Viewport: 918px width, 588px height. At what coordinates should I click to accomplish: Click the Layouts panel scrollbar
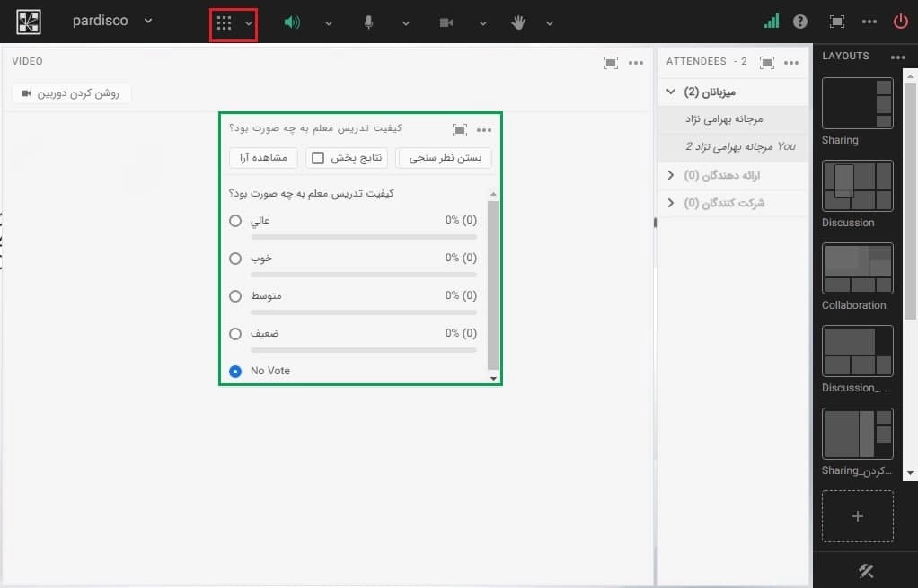coord(911,200)
